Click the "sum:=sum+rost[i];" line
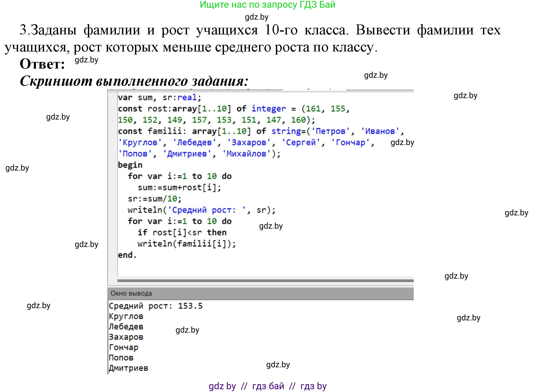Screen dimensions: 536x392 [x=179, y=188]
